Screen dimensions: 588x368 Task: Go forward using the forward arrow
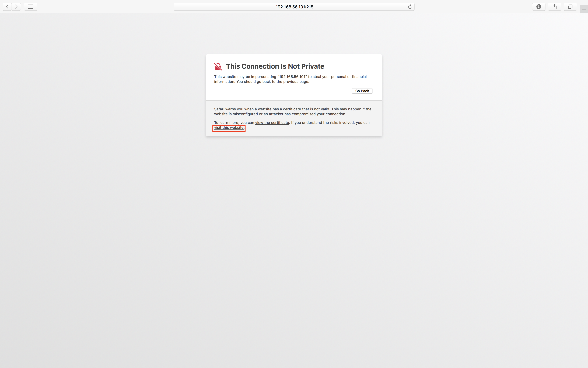pos(16,7)
